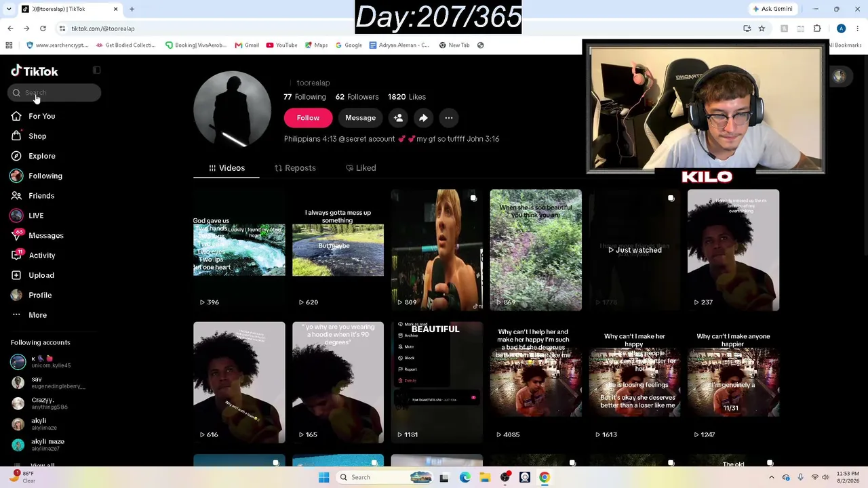This screenshot has width=868, height=488.
Task: Open the hoodie video with 165 views
Action: pyautogui.click(x=338, y=383)
